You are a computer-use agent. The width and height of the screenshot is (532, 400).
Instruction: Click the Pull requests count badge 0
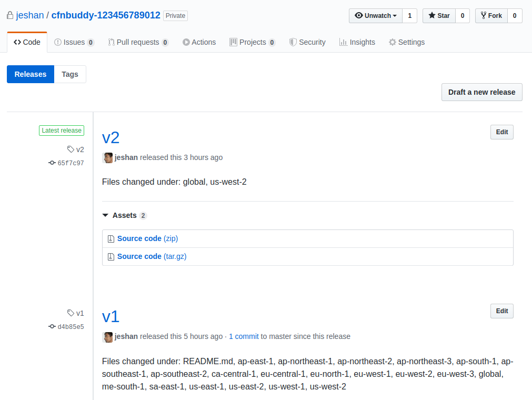coord(165,43)
